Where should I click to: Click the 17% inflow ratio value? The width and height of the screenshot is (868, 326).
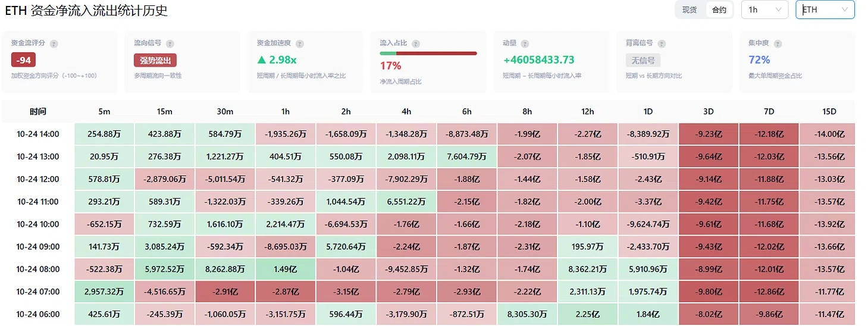coord(390,65)
